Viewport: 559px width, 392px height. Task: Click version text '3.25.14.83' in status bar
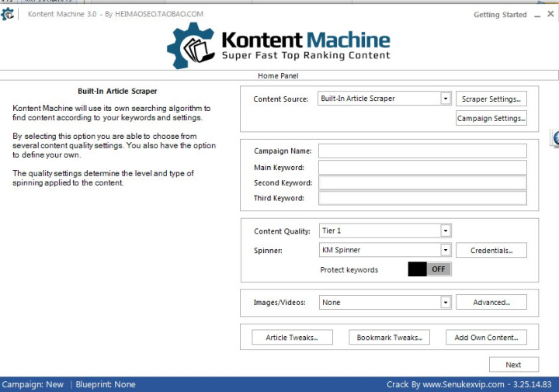point(533,384)
